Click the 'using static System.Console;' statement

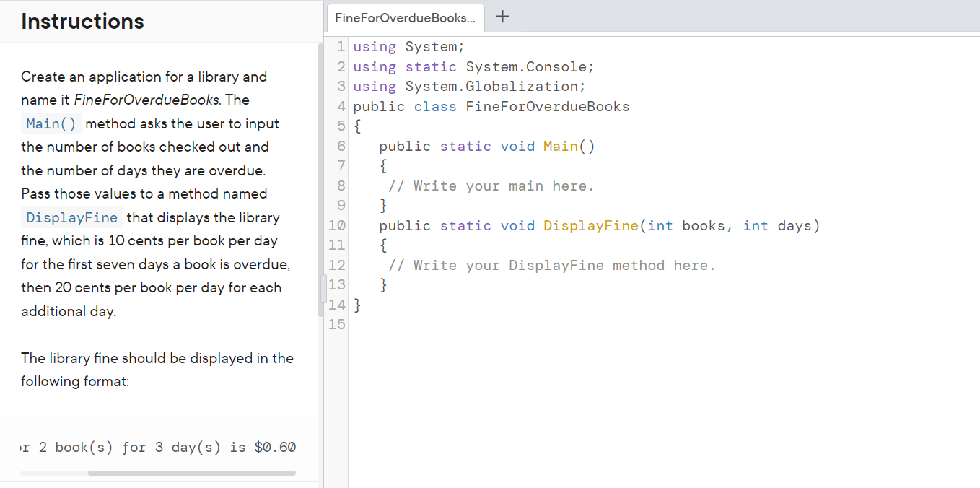point(473,66)
